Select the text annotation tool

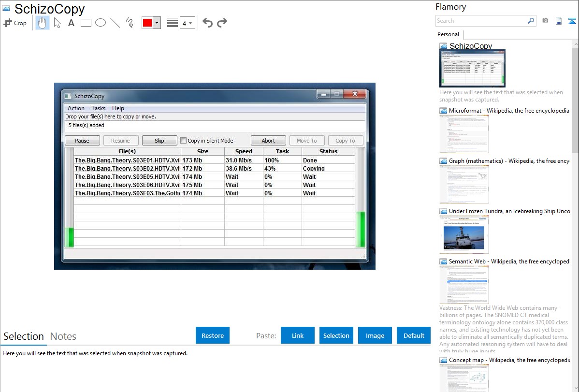coord(71,23)
